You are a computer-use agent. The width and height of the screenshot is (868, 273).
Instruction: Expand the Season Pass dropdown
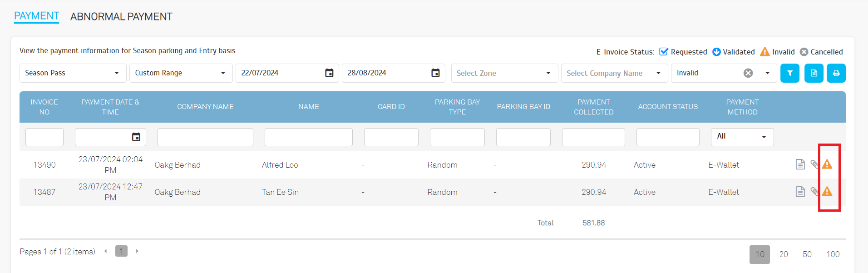pos(117,73)
